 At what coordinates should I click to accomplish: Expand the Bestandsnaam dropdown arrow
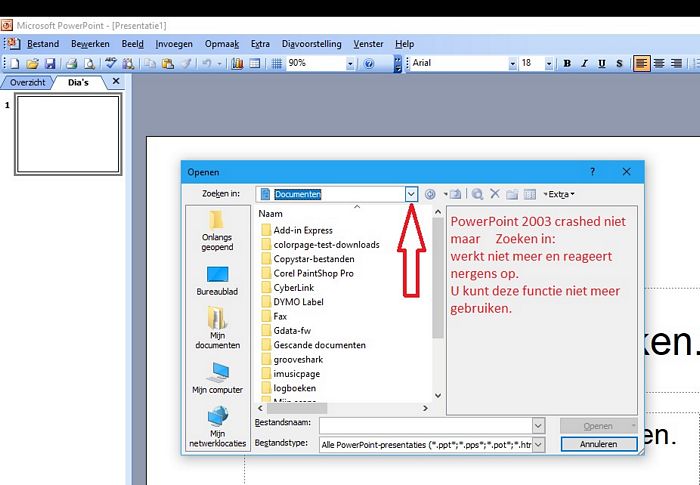tap(538, 426)
